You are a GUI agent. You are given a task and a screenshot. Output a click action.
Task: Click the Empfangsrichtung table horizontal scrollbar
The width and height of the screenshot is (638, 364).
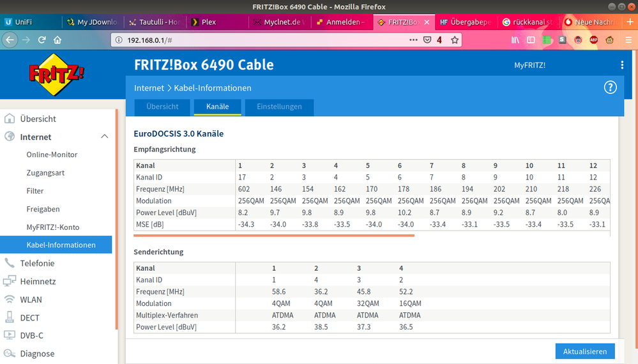274,235
